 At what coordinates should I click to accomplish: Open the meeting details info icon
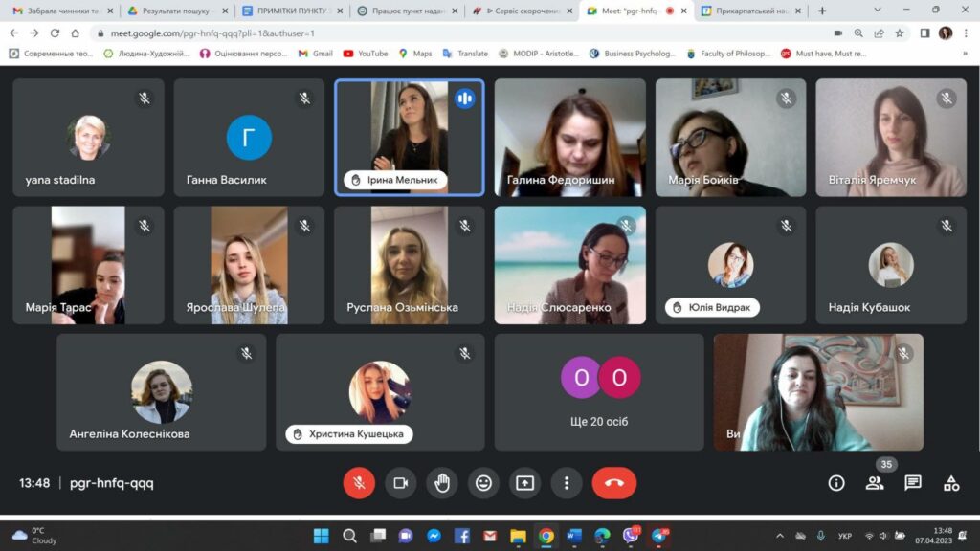click(836, 483)
